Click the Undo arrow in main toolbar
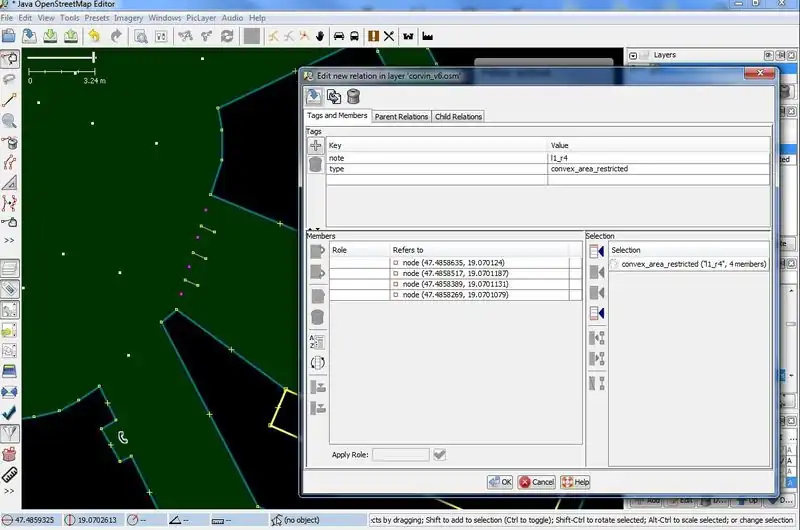Screen dimensions: 800x530 point(94,37)
